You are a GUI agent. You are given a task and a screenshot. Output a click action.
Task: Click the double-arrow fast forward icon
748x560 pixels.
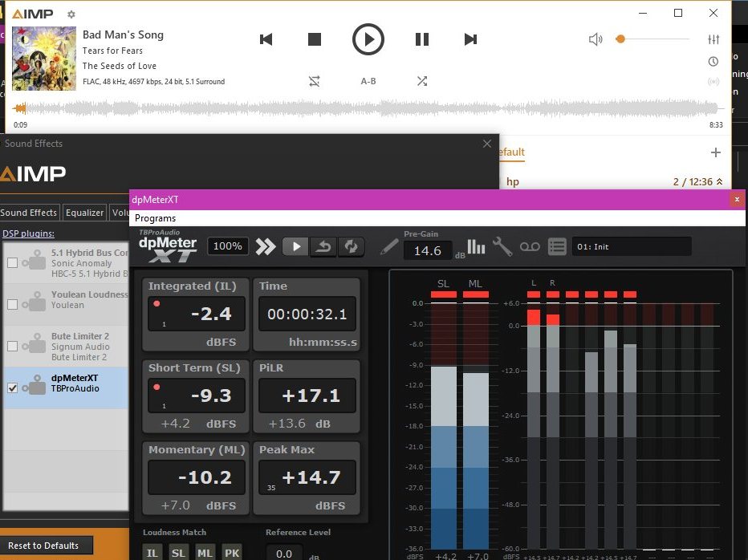265,246
